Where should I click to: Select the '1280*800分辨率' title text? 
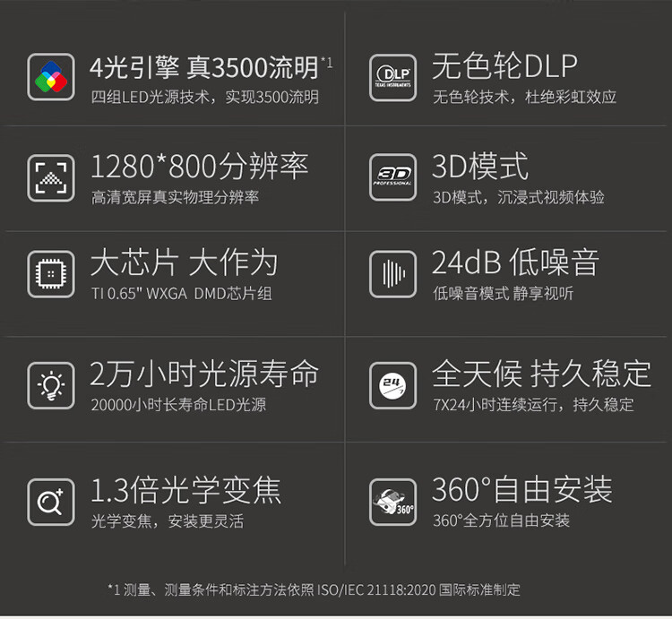click(200, 167)
